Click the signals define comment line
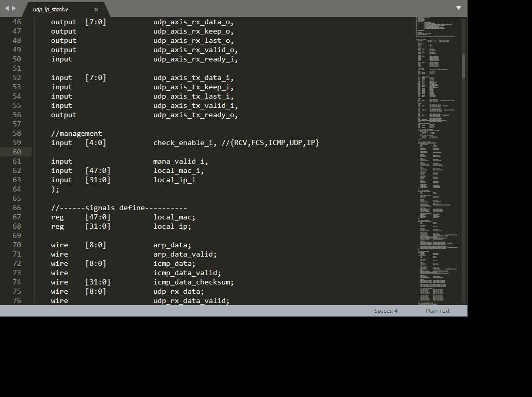 (x=119, y=208)
